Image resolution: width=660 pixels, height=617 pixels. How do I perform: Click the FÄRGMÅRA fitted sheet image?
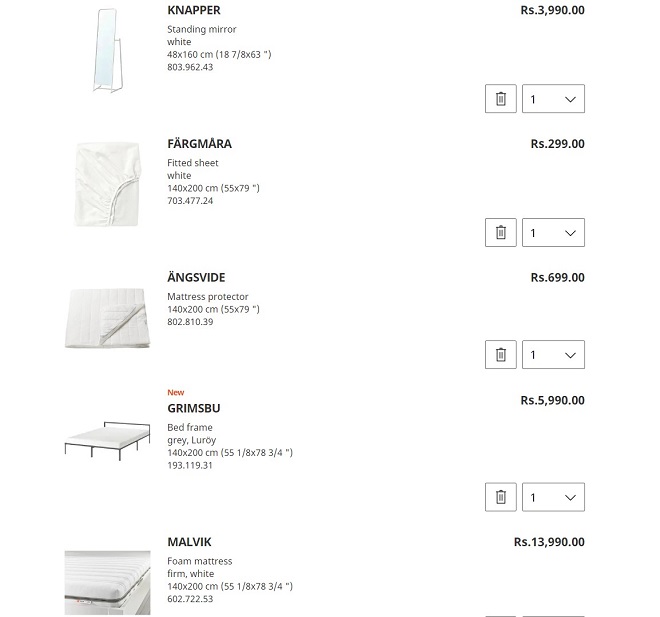[107, 184]
